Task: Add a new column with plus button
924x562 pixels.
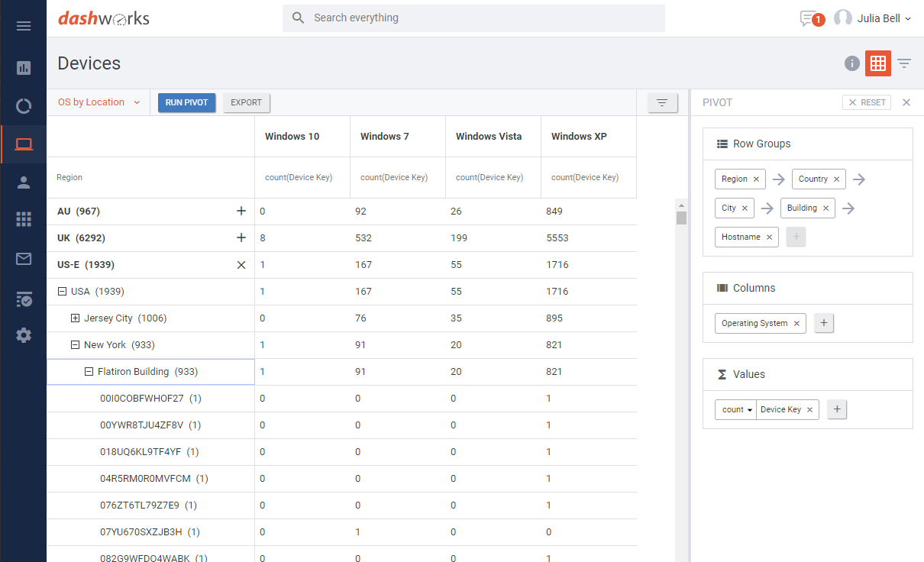Action: pos(823,323)
